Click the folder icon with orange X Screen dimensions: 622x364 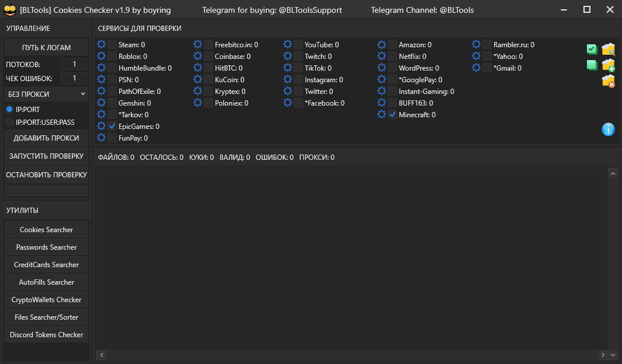point(608,82)
